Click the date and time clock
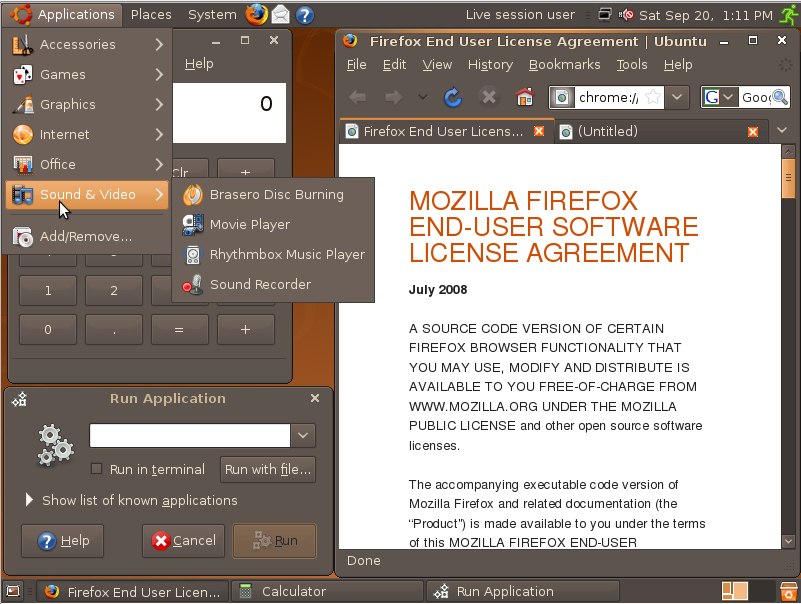The width and height of the screenshot is (801, 604). pyautogui.click(x=706, y=15)
